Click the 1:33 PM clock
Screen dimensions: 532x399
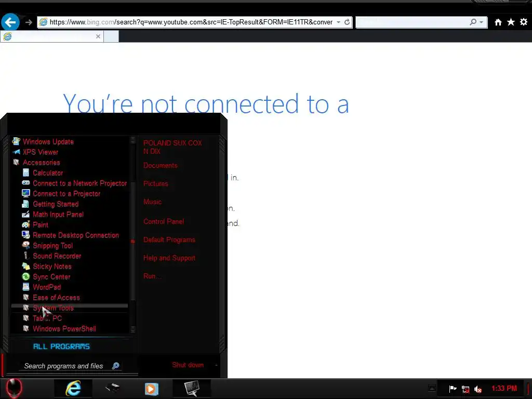pyautogui.click(x=504, y=389)
